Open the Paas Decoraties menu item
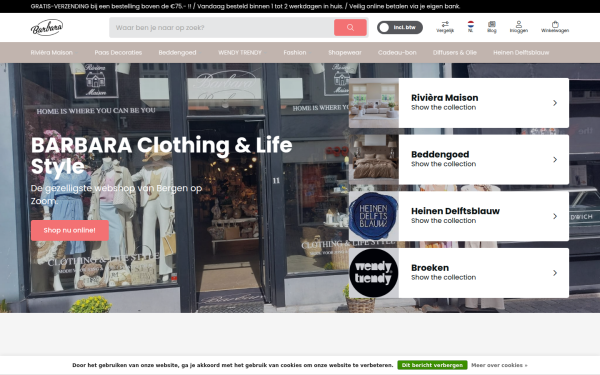Viewport: 600px width, 375px height. (118, 53)
